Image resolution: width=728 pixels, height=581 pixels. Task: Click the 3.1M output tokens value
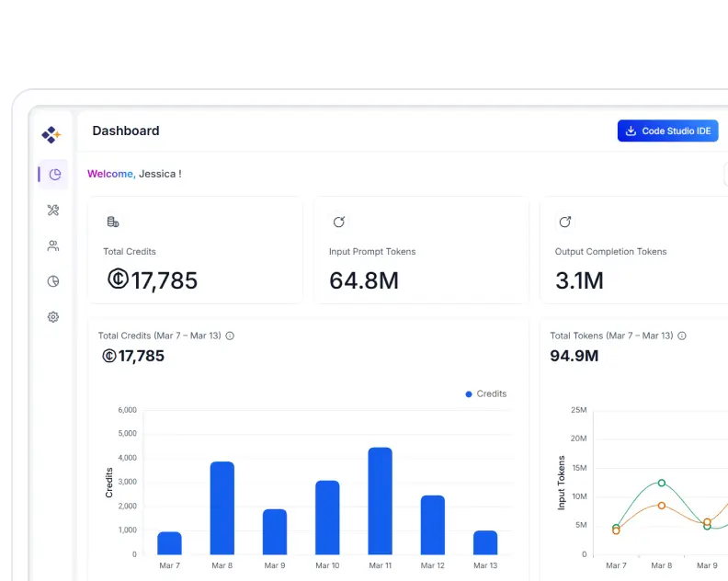click(x=579, y=281)
